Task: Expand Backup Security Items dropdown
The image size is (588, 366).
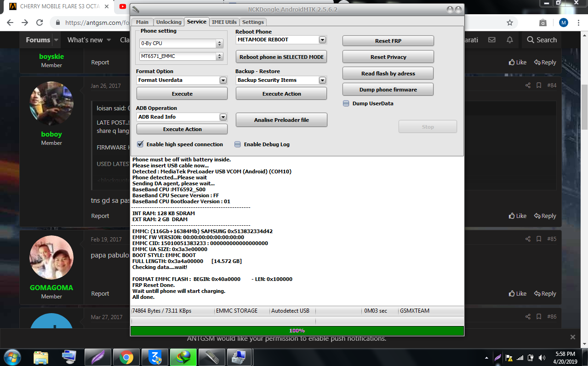Action: 322,80
